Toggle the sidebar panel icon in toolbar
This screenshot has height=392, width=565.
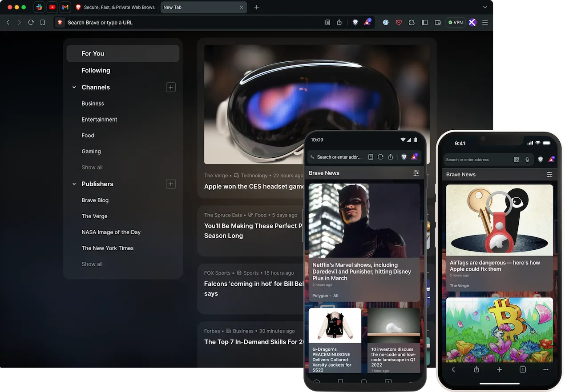coord(424,22)
